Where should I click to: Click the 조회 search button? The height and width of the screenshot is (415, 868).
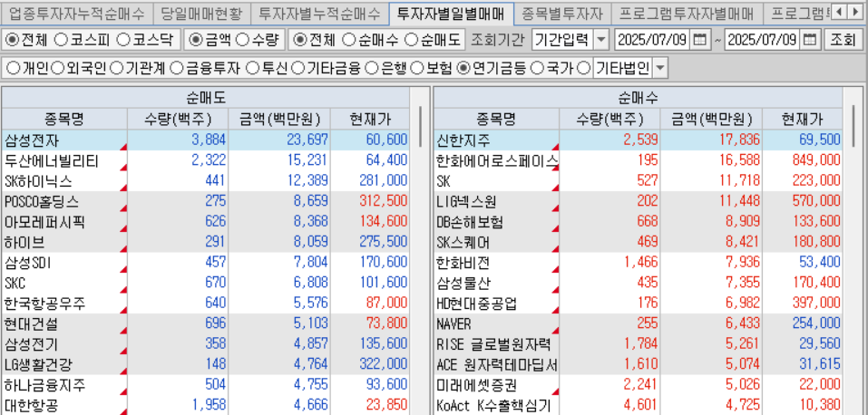pyautogui.click(x=844, y=40)
